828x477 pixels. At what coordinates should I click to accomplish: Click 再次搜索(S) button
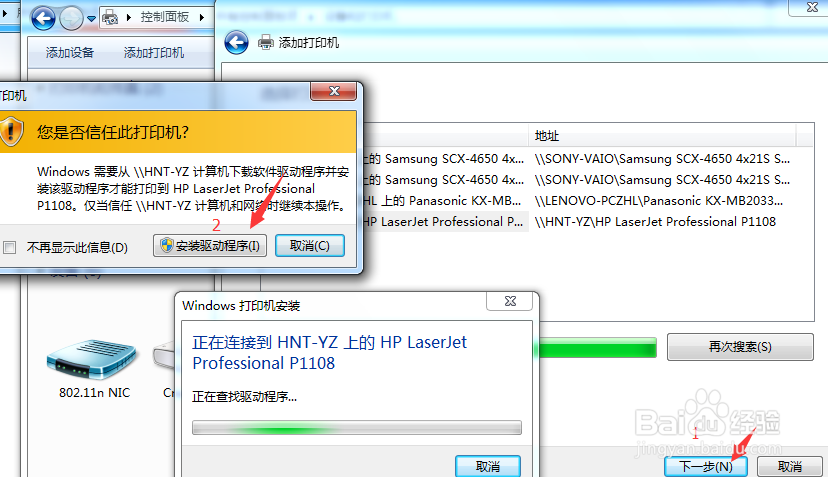[740, 347]
